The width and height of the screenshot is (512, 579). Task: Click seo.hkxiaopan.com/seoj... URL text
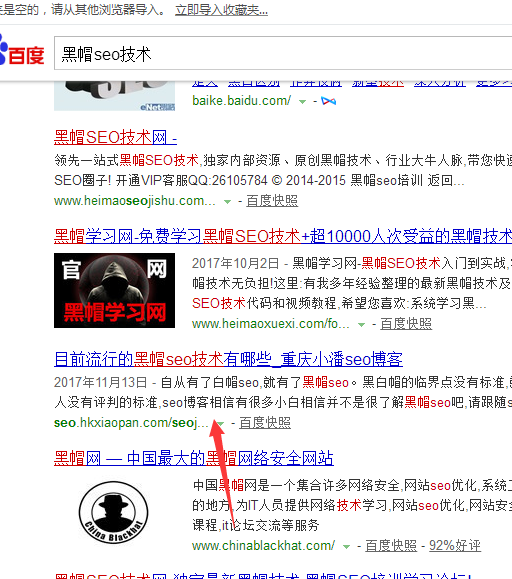(131, 423)
